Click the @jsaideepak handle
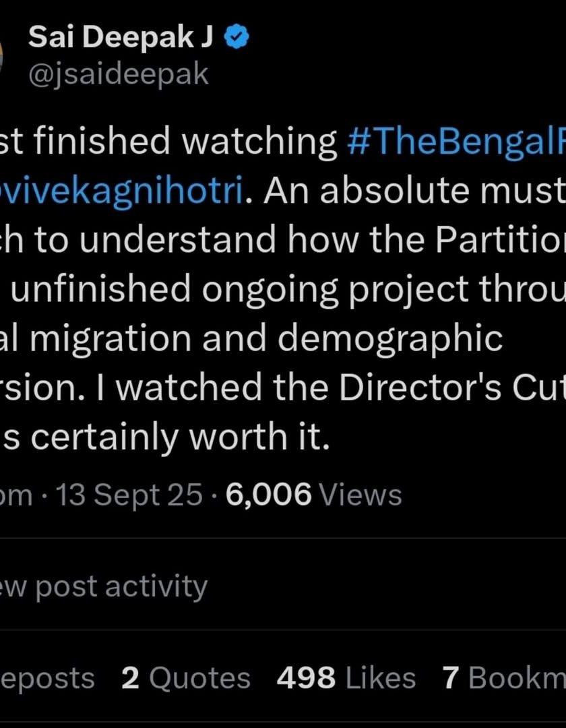This screenshot has width=566, height=728. [118, 74]
